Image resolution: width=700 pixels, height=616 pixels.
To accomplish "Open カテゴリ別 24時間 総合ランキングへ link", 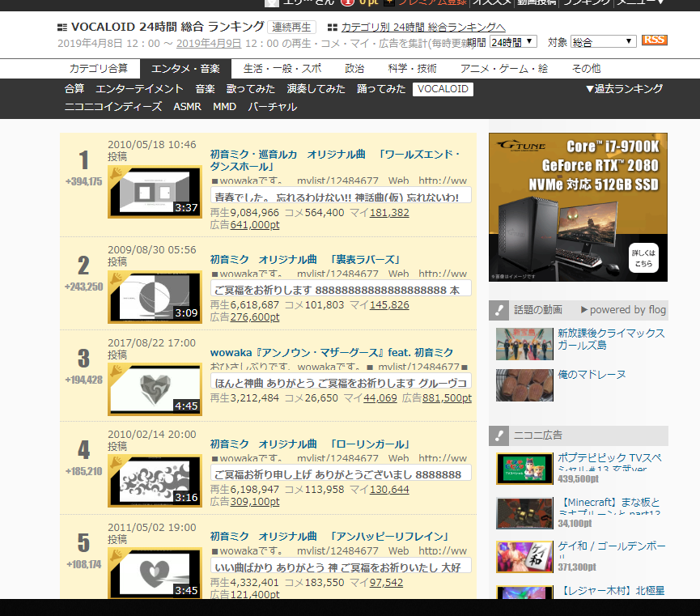I will tap(423, 28).
